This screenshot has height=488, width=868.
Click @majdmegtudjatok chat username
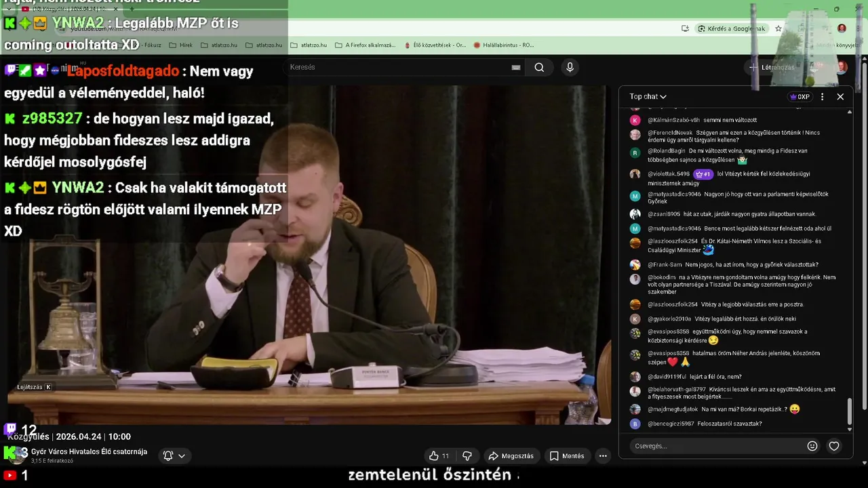click(x=673, y=409)
